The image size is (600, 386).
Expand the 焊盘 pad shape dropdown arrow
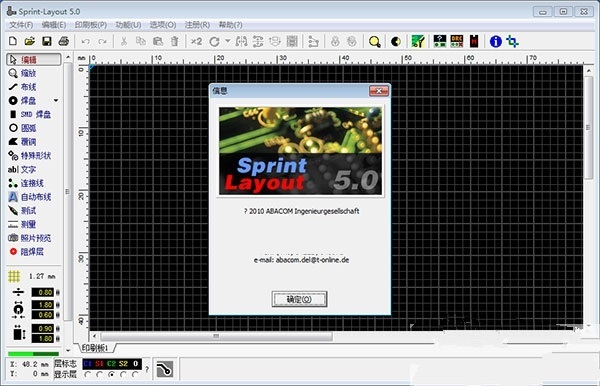click(56, 101)
